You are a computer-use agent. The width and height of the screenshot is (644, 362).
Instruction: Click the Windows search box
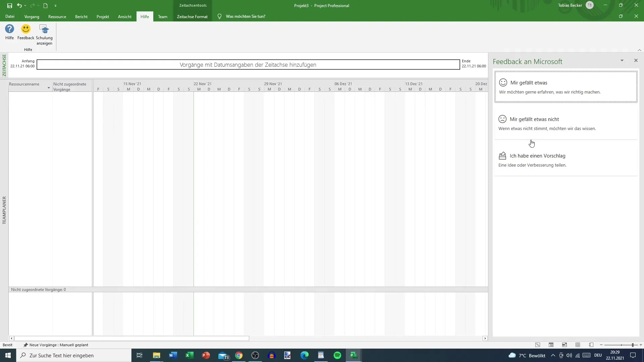click(74, 355)
